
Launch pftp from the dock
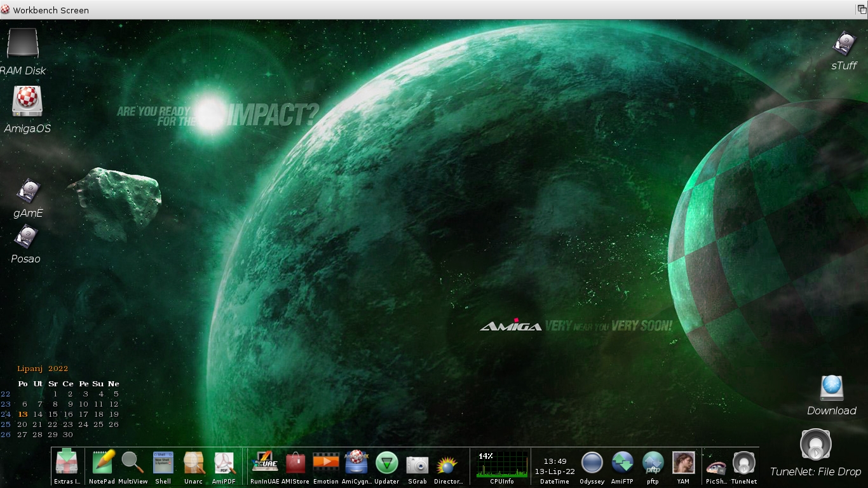coord(653,462)
